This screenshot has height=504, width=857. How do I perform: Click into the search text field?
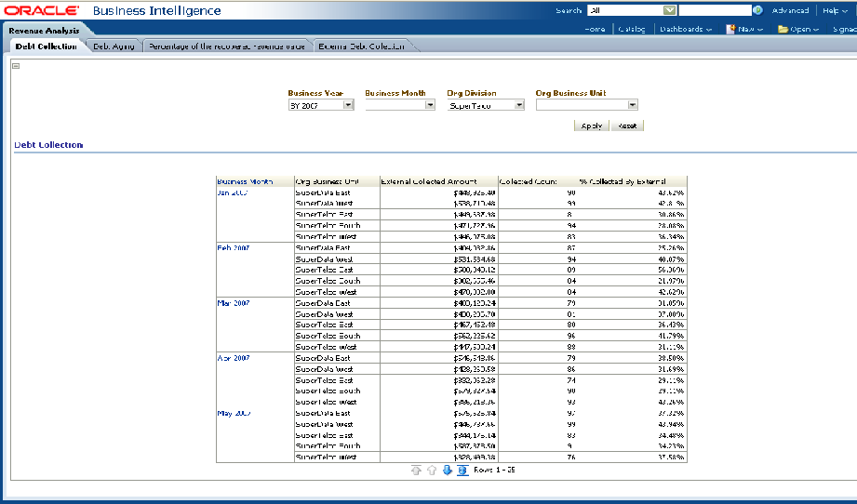[715, 10]
